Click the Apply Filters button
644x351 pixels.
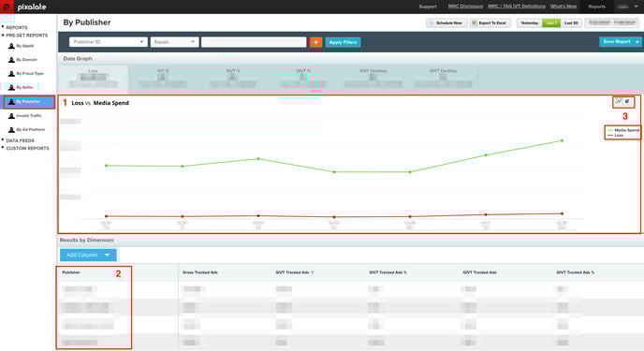pyautogui.click(x=343, y=42)
